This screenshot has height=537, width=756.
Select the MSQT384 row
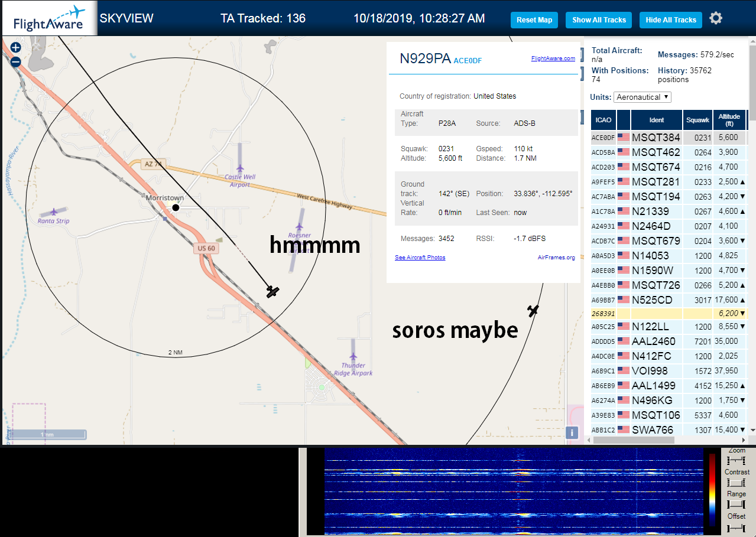(x=669, y=138)
